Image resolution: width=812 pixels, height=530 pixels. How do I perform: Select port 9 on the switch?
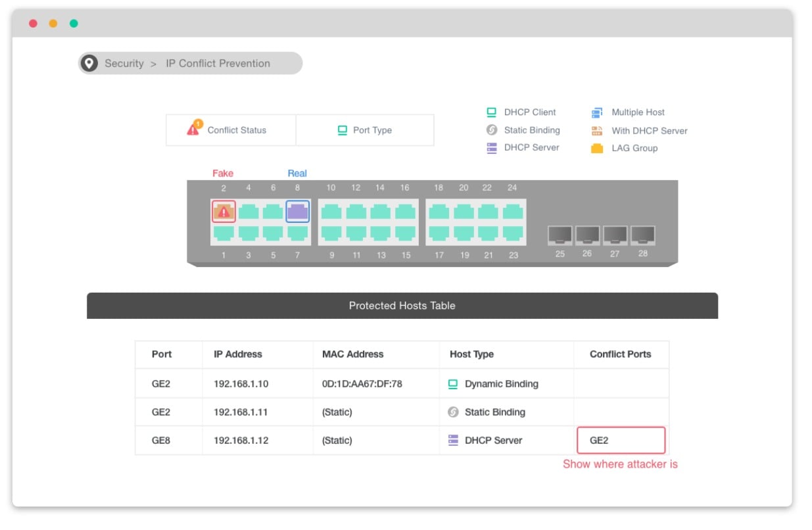tap(331, 233)
